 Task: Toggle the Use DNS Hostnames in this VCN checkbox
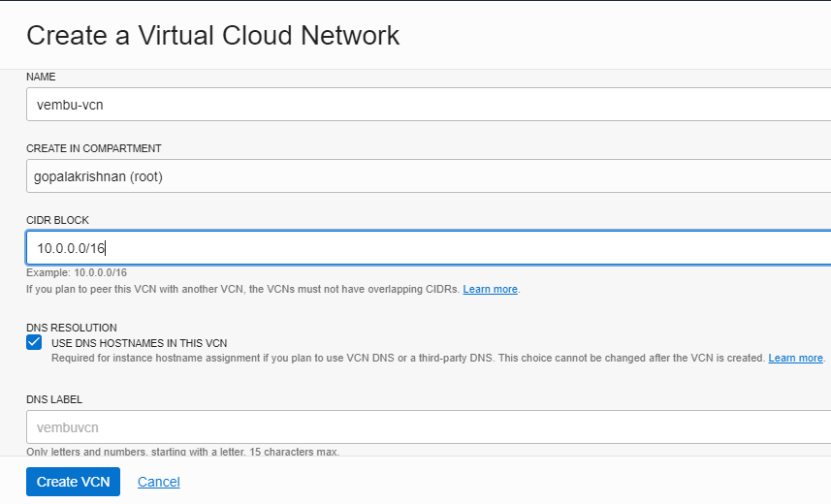click(34, 342)
